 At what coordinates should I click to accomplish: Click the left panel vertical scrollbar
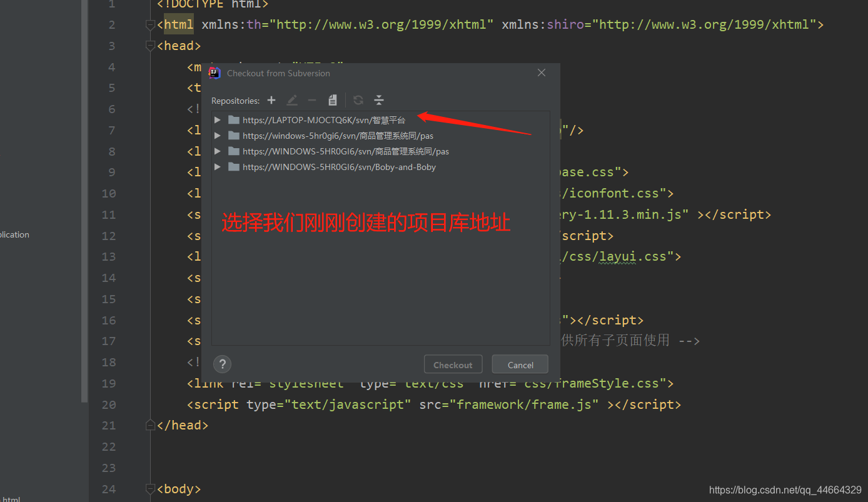click(x=85, y=200)
